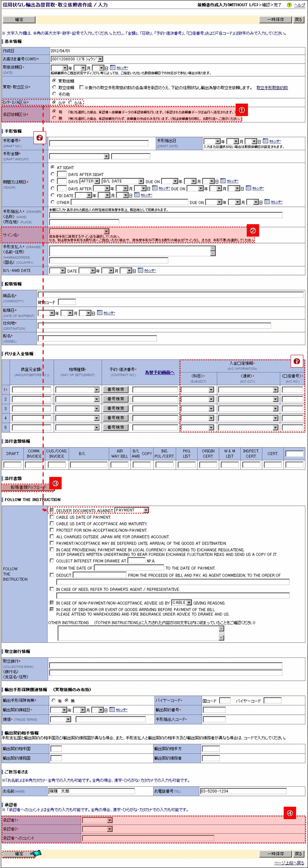308x868 pixels.
Task: Open 相場種類 dropdown in row 1
Action: (x=77, y=390)
